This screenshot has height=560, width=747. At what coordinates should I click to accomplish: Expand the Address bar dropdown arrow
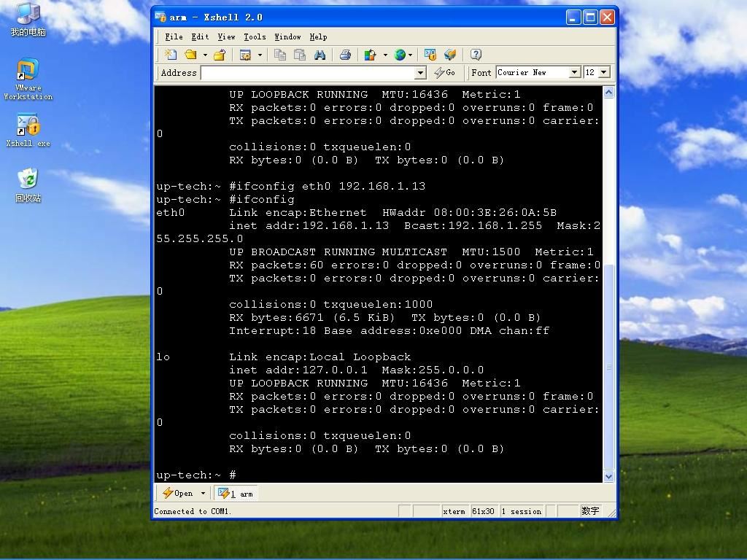click(420, 73)
